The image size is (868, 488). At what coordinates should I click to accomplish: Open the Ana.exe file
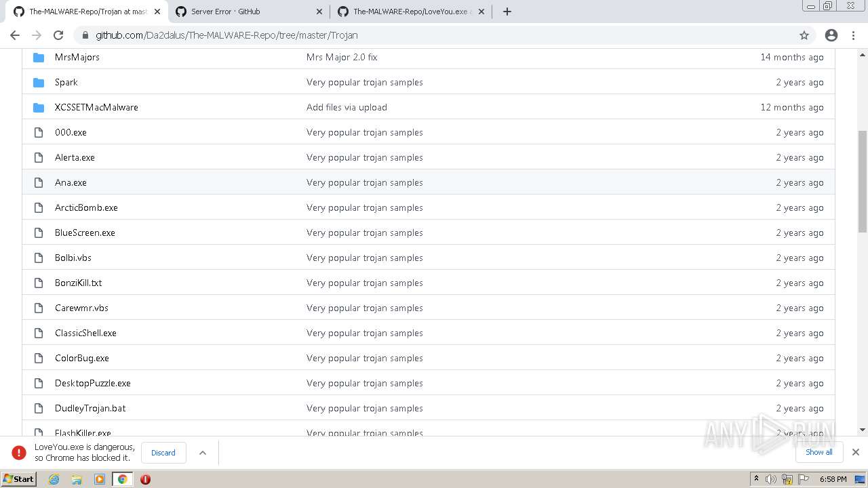(x=71, y=182)
